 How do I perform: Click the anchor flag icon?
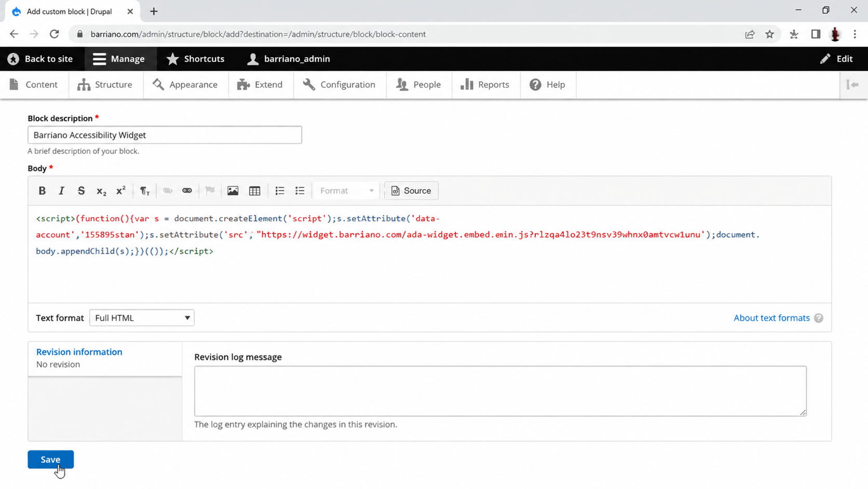[x=210, y=191]
